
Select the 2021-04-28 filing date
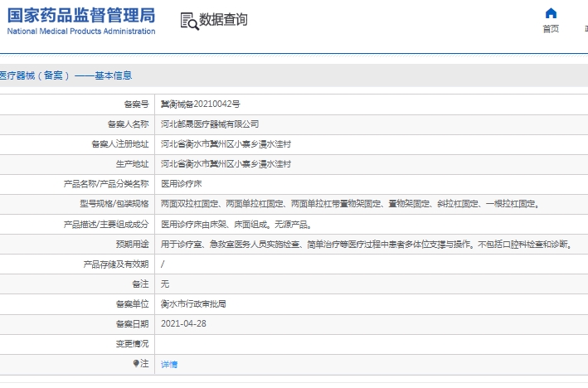click(x=184, y=324)
